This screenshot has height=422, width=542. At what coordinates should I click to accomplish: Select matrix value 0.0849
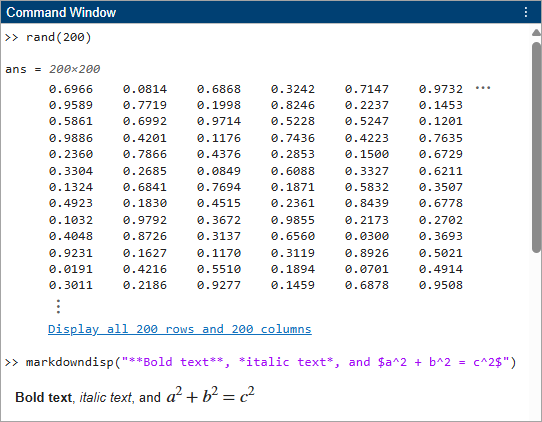[x=219, y=171]
